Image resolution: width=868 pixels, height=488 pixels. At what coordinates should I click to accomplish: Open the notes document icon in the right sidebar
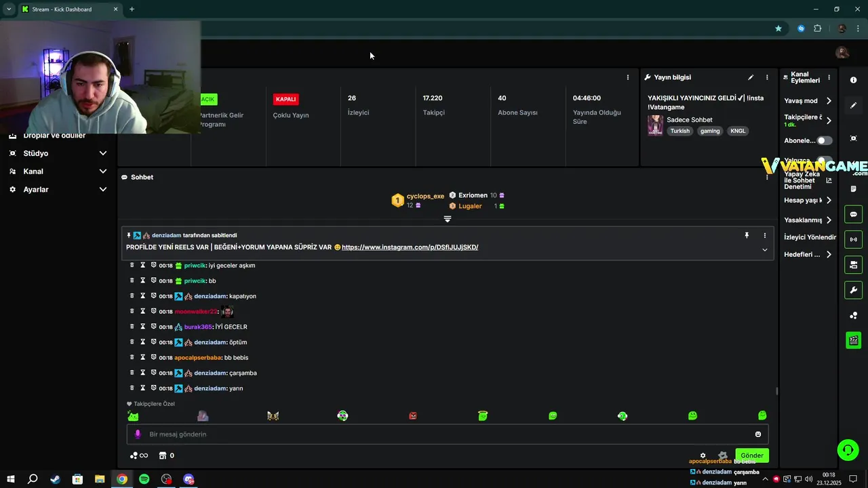(x=853, y=189)
